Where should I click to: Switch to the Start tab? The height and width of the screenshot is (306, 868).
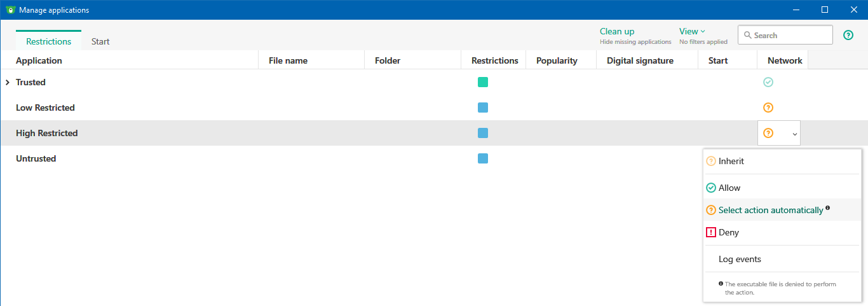(x=100, y=41)
